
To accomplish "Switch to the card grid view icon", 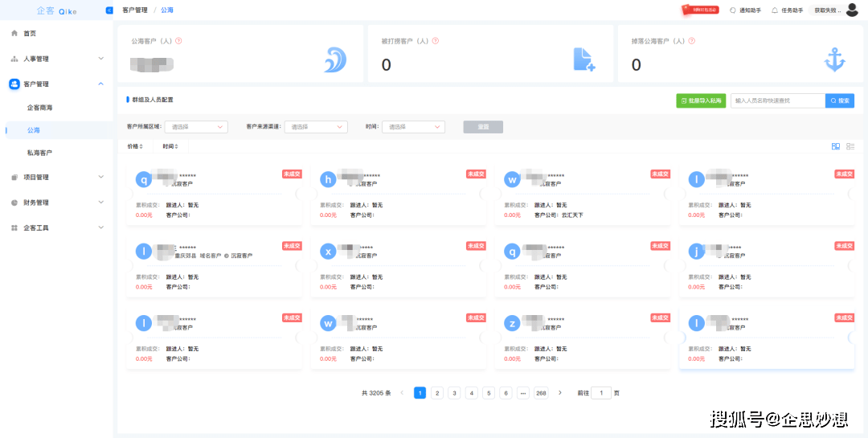I will point(836,146).
